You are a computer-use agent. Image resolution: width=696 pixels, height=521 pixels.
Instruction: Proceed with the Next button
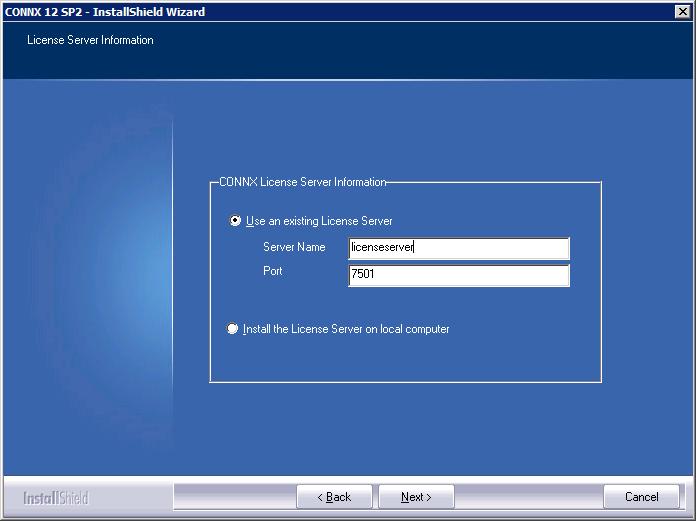pos(416,497)
